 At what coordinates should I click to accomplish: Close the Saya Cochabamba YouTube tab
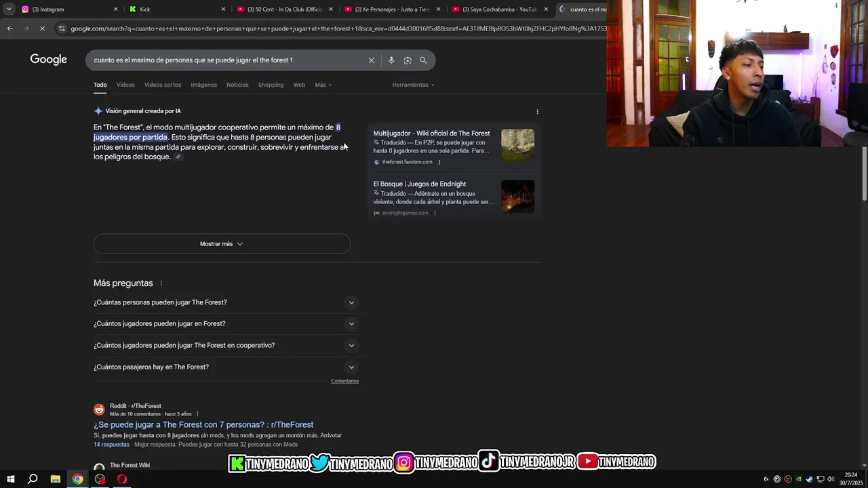click(546, 9)
